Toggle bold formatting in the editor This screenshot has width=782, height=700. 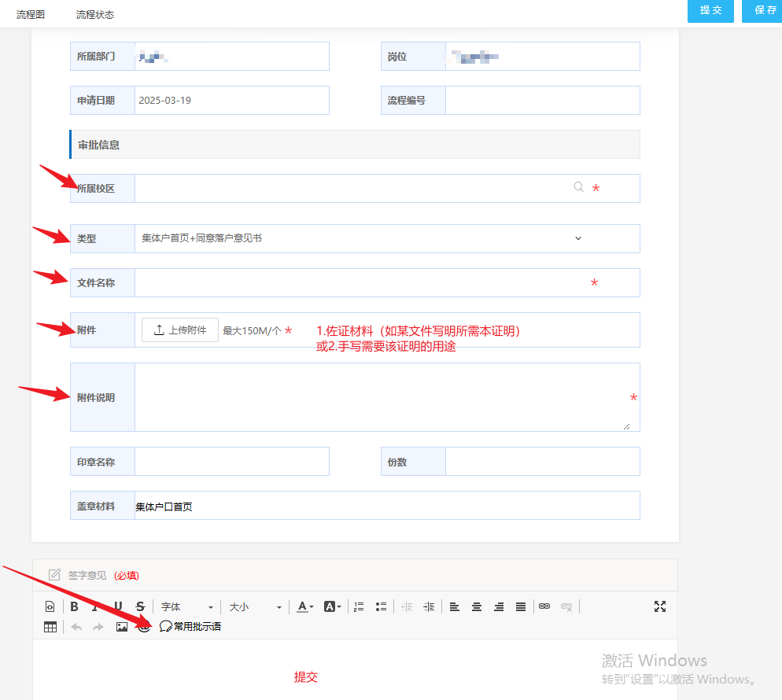pyautogui.click(x=74, y=606)
